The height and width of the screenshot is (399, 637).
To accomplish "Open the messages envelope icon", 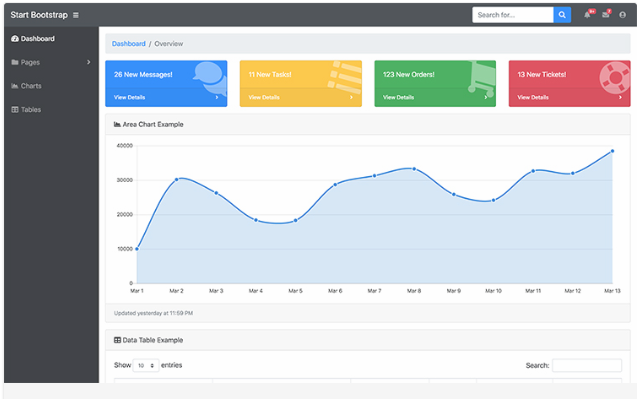I will coord(605,15).
